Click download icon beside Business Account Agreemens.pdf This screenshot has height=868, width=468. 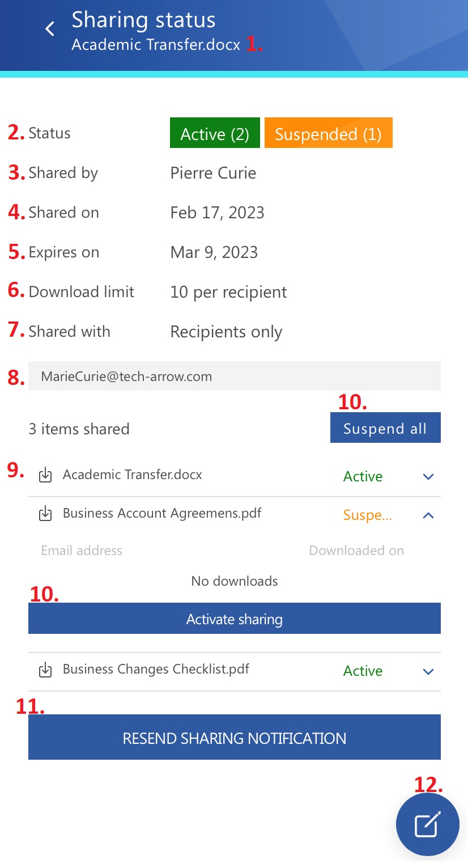point(45,514)
